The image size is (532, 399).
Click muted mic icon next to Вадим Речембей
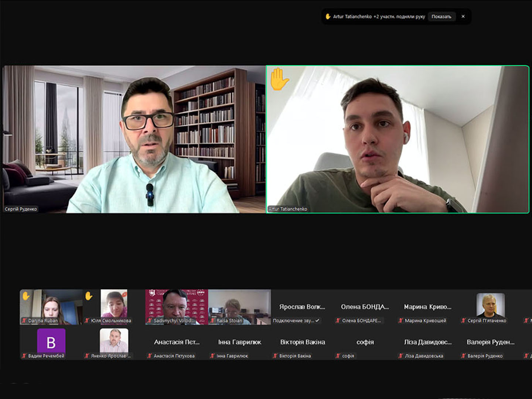pos(24,356)
